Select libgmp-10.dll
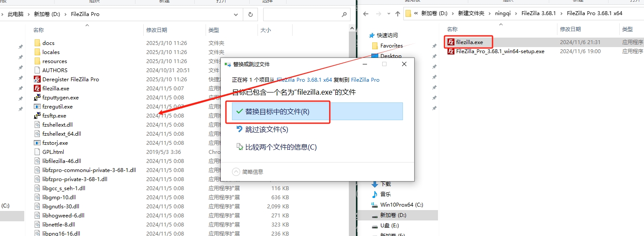Screen dimensions: 644x236 coord(59,197)
